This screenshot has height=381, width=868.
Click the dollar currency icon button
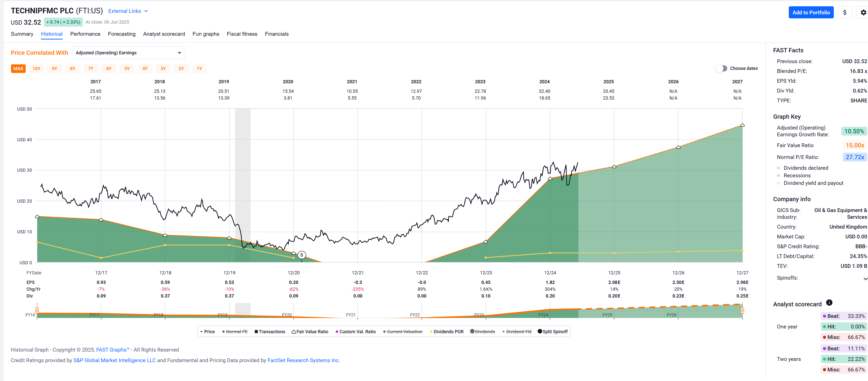pyautogui.click(x=844, y=13)
